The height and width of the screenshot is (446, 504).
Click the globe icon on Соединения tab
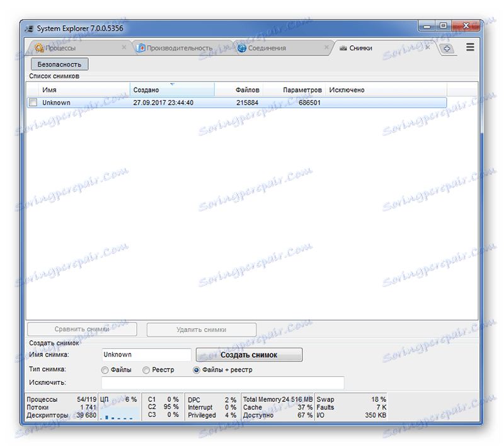pos(242,48)
